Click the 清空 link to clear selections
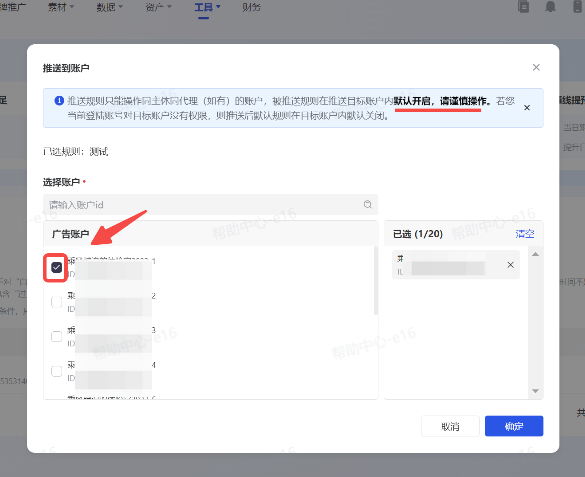 pos(525,234)
